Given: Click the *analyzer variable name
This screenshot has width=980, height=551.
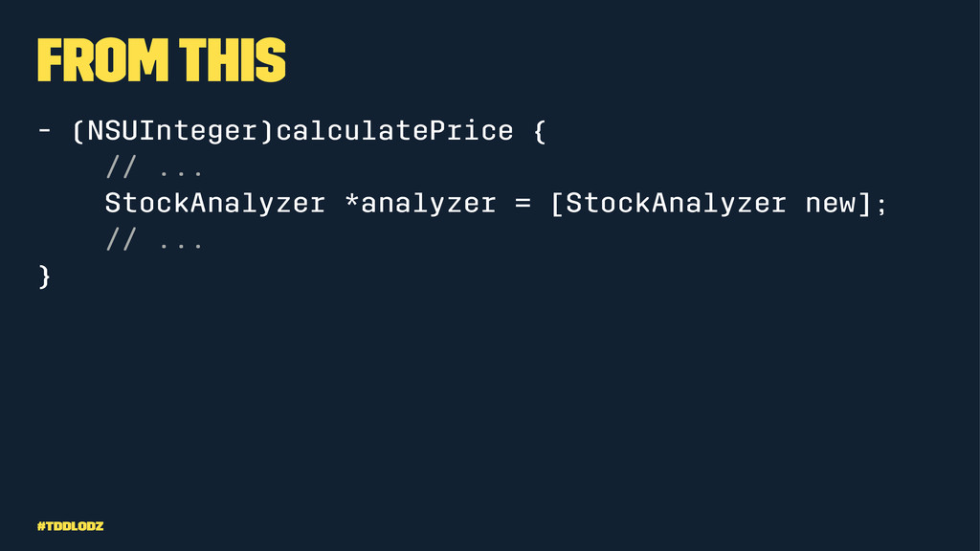Looking at the screenshot, I should click(421, 204).
